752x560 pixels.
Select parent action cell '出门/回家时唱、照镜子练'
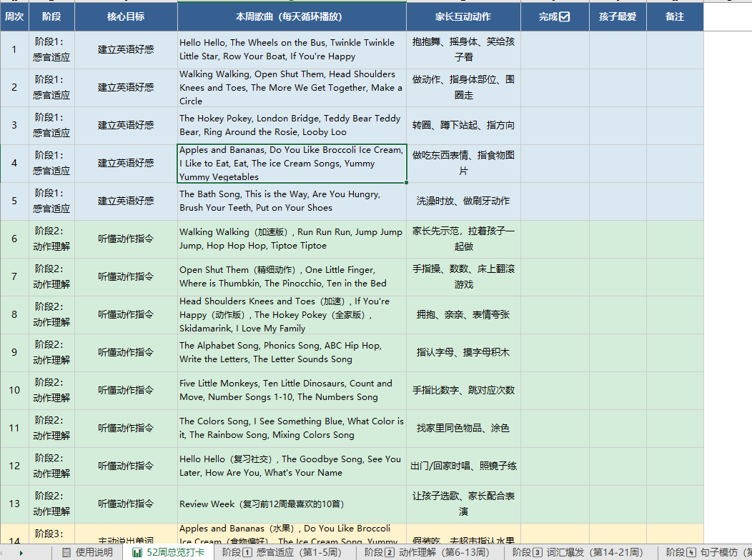463,466
